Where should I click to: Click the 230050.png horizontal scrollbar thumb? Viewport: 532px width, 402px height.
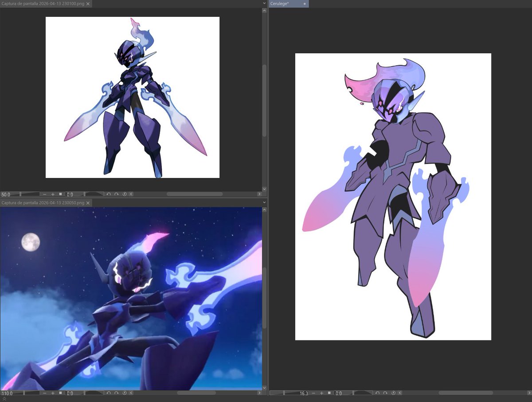196,393
